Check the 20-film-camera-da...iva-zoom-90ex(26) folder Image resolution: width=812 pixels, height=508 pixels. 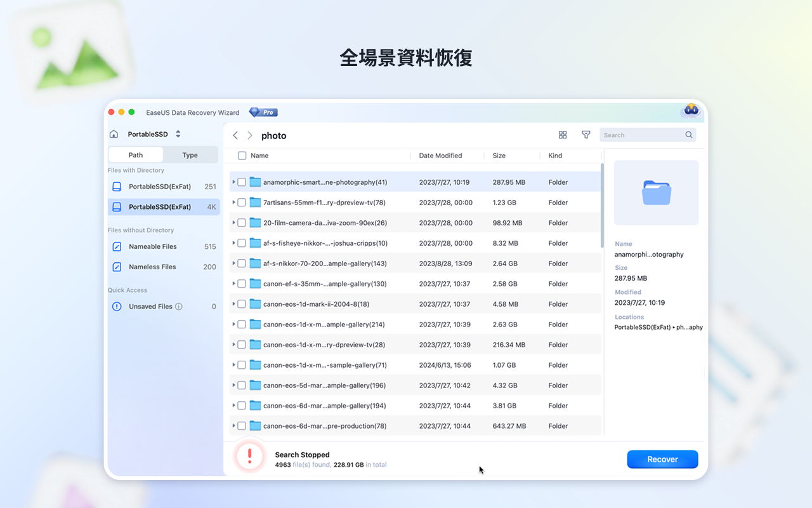[242, 223]
